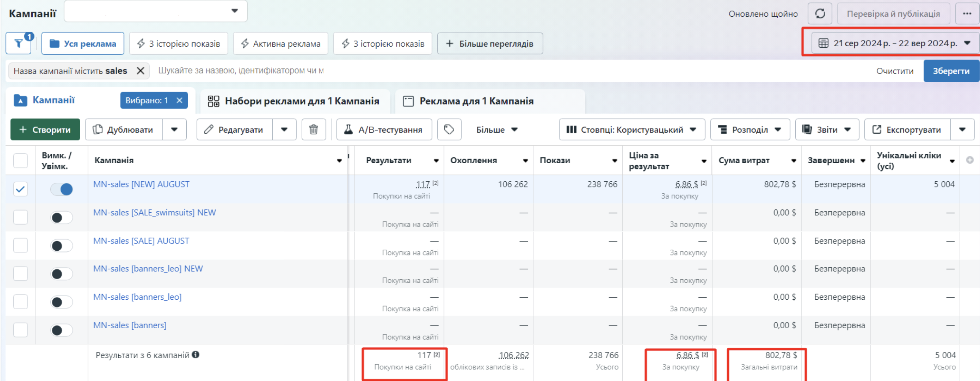Image resolution: width=980 pixels, height=381 pixels.
Task: Remove the 'sales' campaign name filter
Action: coord(140,71)
